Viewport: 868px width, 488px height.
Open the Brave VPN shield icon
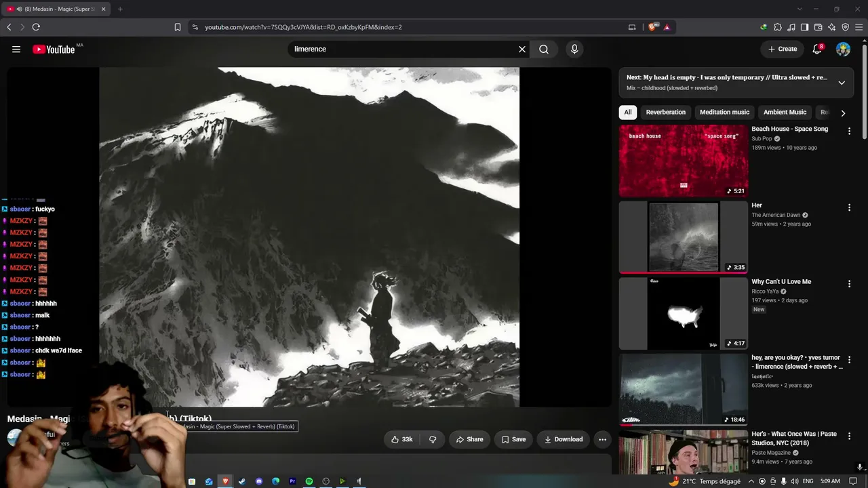(x=845, y=27)
